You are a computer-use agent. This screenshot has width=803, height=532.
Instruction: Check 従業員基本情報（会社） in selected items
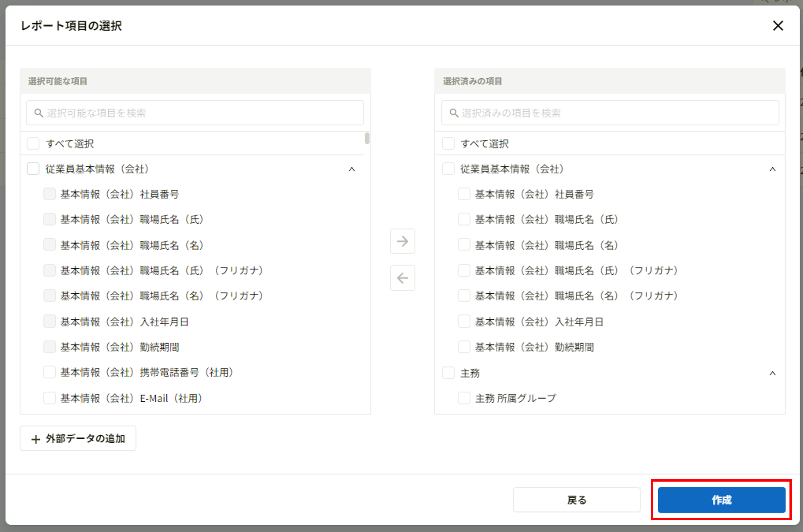448,169
